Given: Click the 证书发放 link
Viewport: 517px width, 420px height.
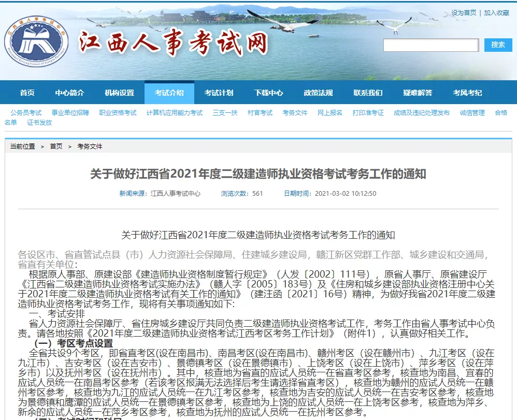Looking at the screenshot, I should [39, 123].
